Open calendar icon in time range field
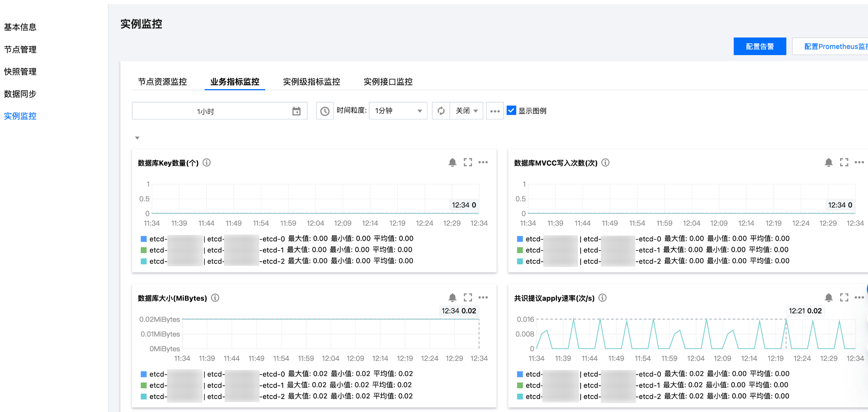 (x=296, y=111)
